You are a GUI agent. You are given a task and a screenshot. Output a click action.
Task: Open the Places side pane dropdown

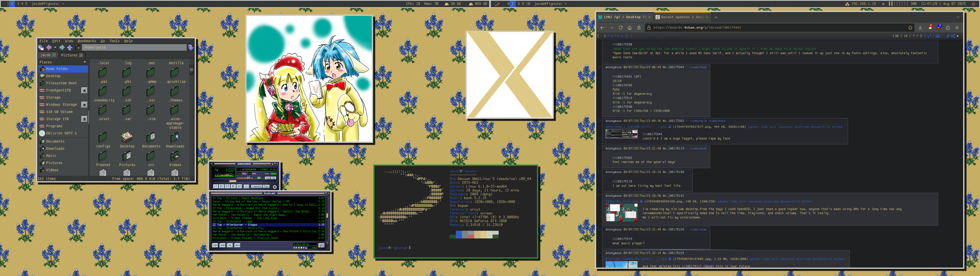coord(85,62)
